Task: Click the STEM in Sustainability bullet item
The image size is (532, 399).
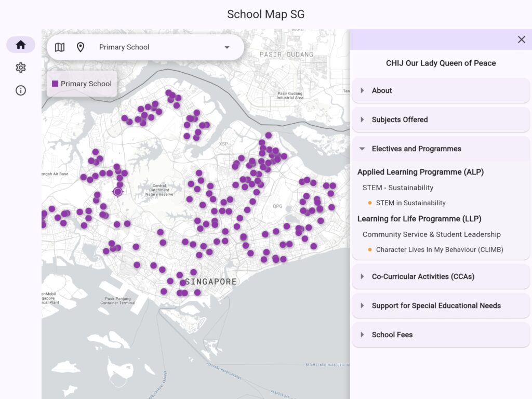Action: pos(410,203)
